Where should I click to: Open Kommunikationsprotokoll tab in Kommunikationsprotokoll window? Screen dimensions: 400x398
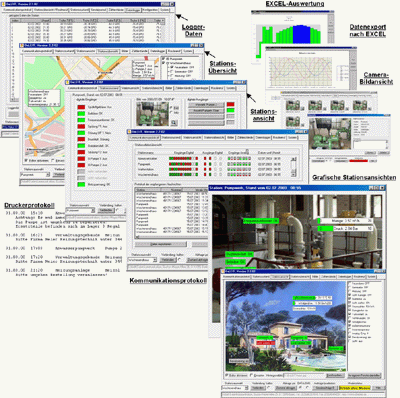click(144, 137)
